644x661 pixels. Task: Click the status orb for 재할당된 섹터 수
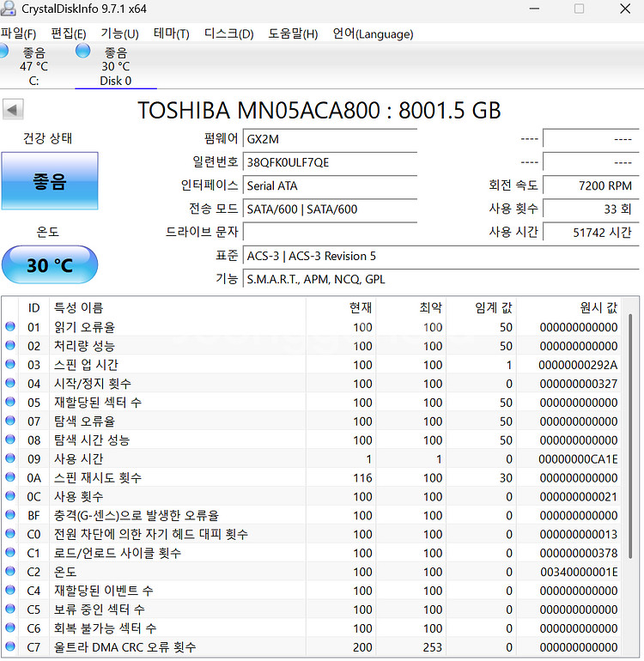click(10, 402)
